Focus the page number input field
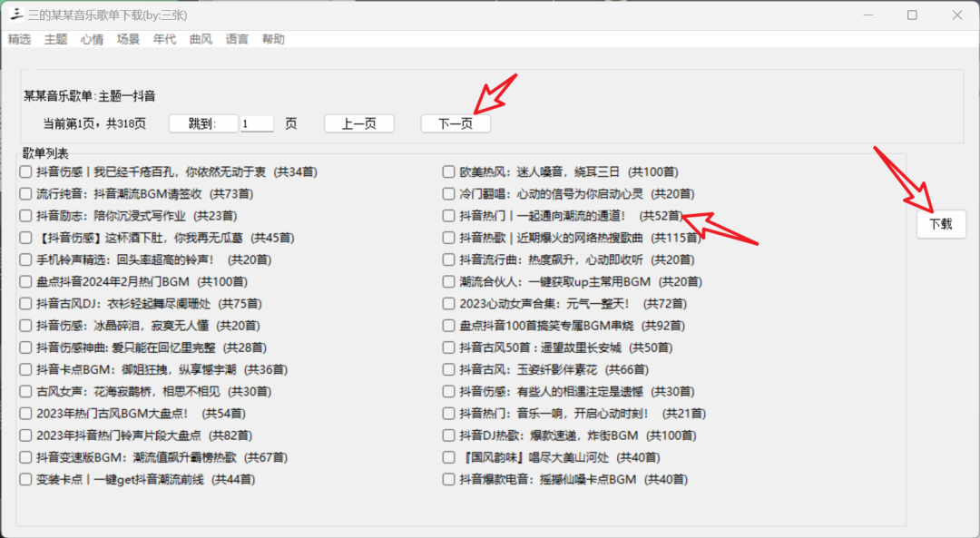The image size is (980, 538). pos(258,123)
